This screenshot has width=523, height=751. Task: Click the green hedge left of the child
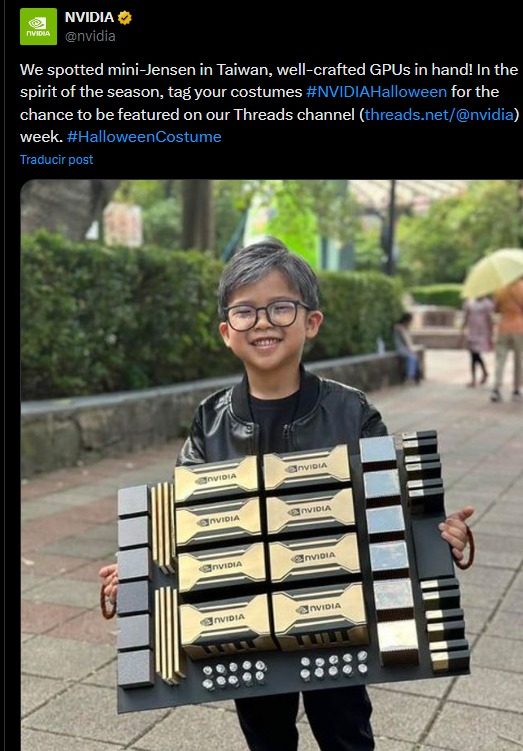point(120,316)
